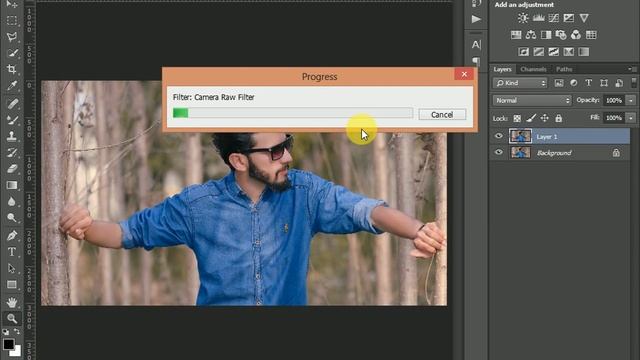Viewport: 640px width, 360px height.
Task: Add a Brightness/Contrast adjustment
Action: 523,18
